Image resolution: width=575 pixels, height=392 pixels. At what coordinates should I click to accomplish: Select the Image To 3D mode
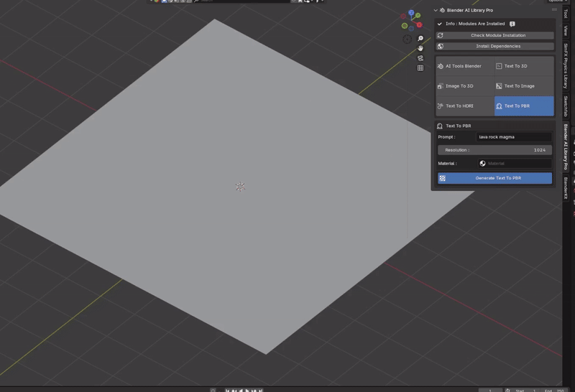point(465,86)
